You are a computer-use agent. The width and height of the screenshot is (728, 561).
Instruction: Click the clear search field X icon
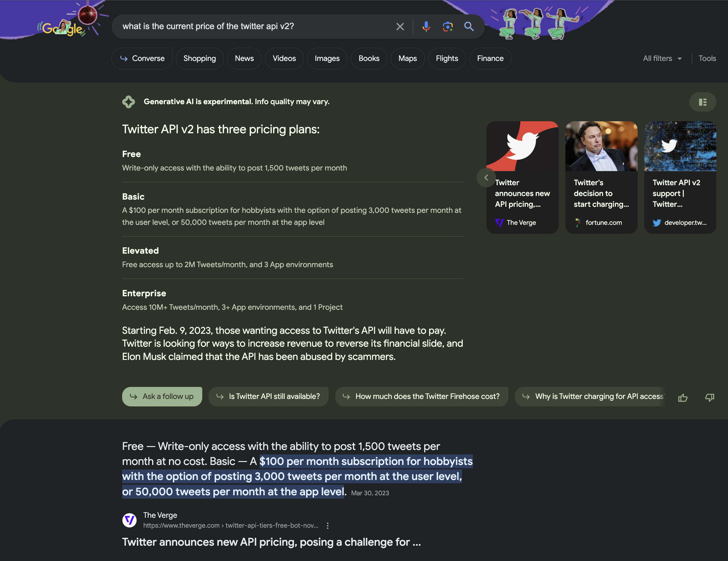pyautogui.click(x=399, y=26)
